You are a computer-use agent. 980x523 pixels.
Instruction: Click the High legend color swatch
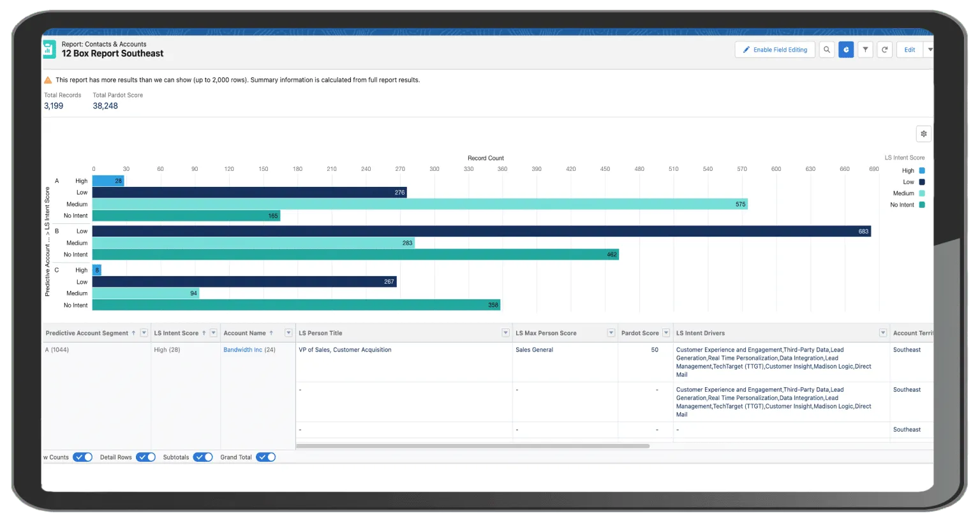(922, 171)
